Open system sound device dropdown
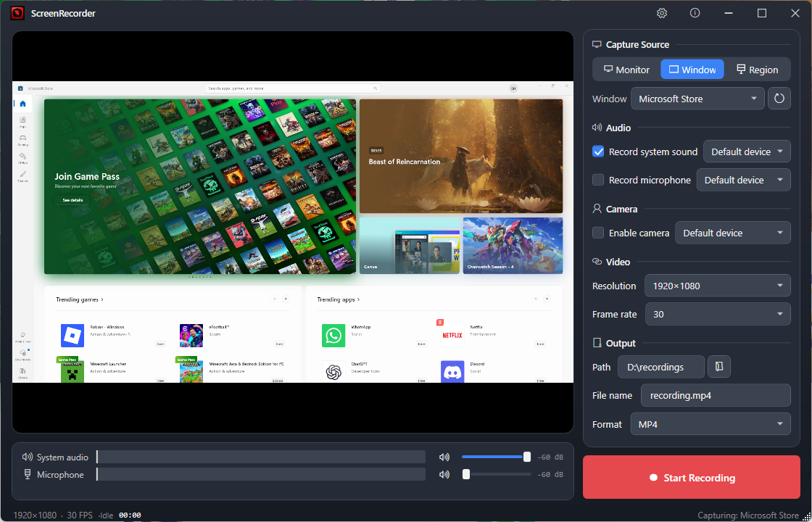Screen dimensions: 812x522 [747, 152]
